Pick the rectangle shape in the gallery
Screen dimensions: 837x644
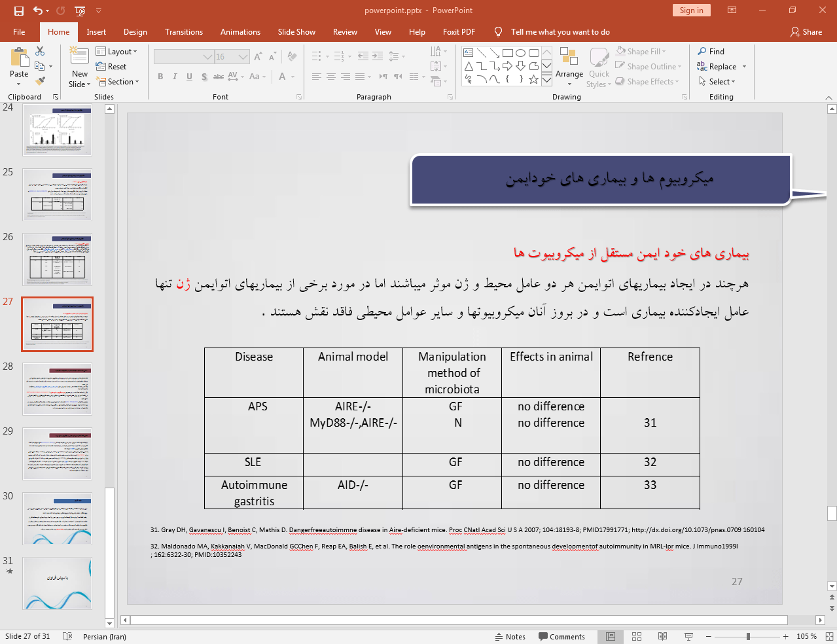point(507,53)
